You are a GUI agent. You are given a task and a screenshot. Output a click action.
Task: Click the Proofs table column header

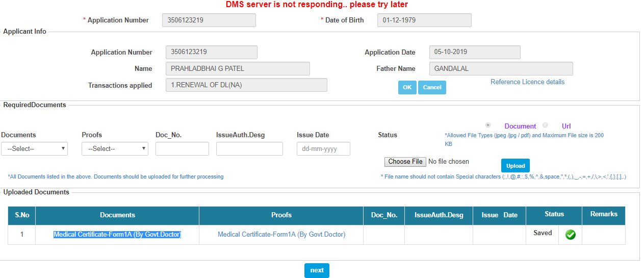point(281,215)
